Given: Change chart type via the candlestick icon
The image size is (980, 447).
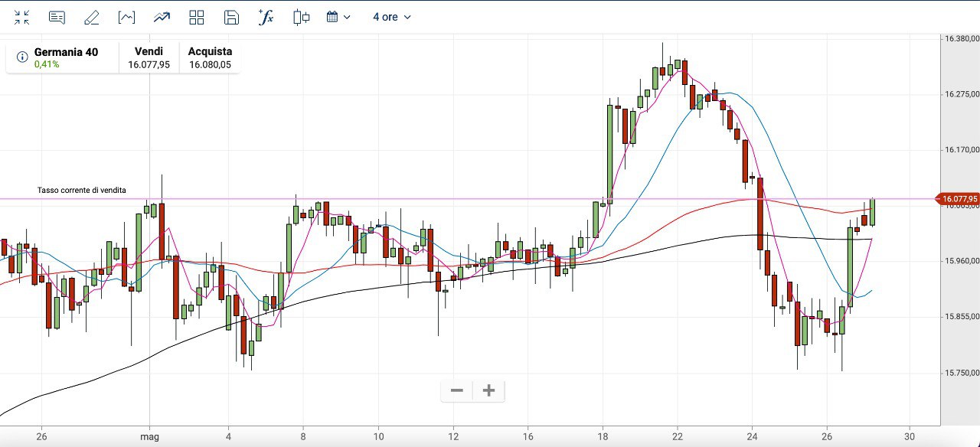Looking at the screenshot, I should pyautogui.click(x=302, y=17).
